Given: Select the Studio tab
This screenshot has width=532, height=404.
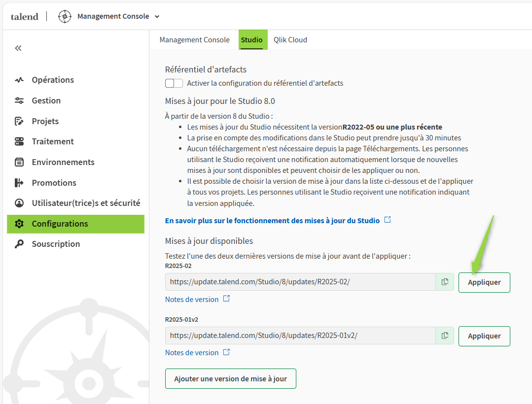Looking at the screenshot, I should (252, 39).
